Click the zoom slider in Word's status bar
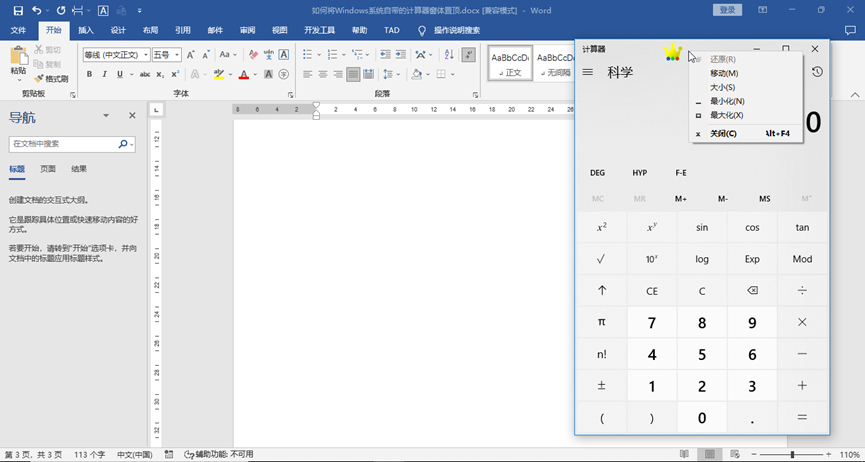 tap(793, 454)
